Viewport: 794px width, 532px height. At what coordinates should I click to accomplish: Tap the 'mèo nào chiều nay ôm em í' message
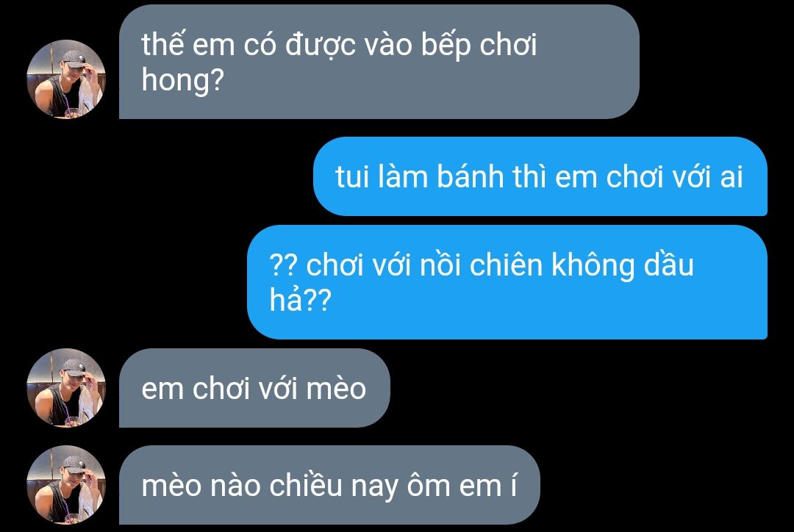point(329,485)
